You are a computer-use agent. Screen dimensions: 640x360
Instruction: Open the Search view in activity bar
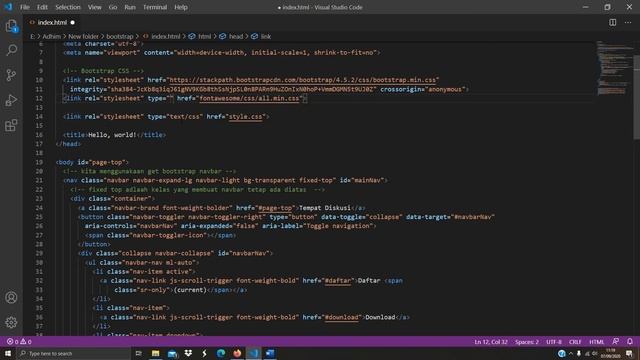click(11, 50)
